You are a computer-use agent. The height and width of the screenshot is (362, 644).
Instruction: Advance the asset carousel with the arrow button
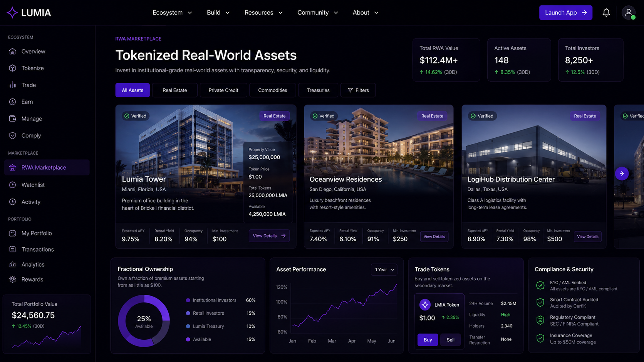coord(622,173)
